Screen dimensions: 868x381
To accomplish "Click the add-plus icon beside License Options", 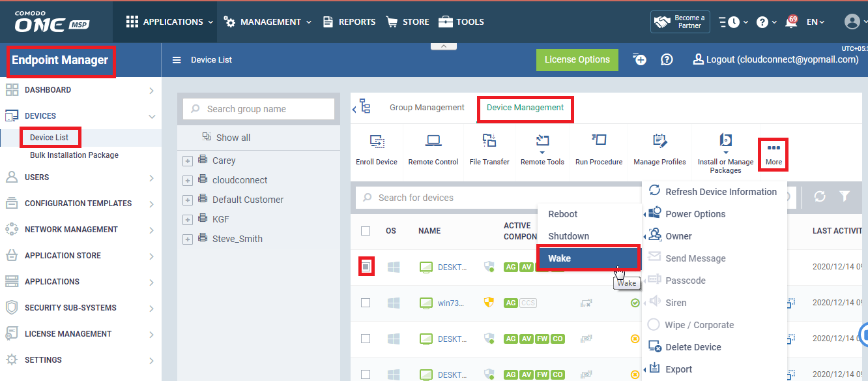I will tap(640, 59).
